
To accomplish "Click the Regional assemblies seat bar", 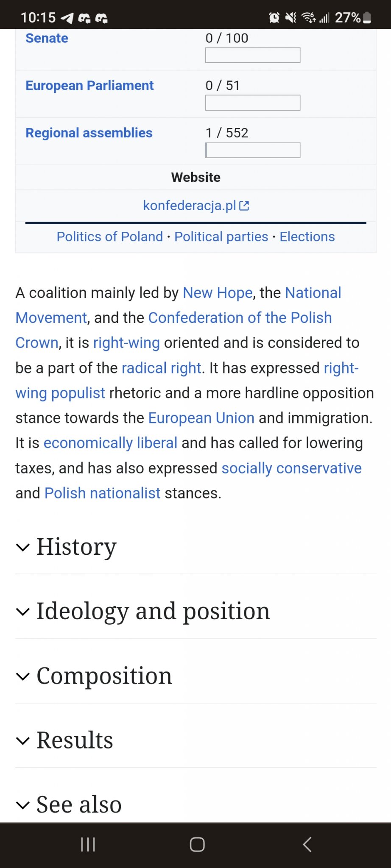I will (x=253, y=150).
